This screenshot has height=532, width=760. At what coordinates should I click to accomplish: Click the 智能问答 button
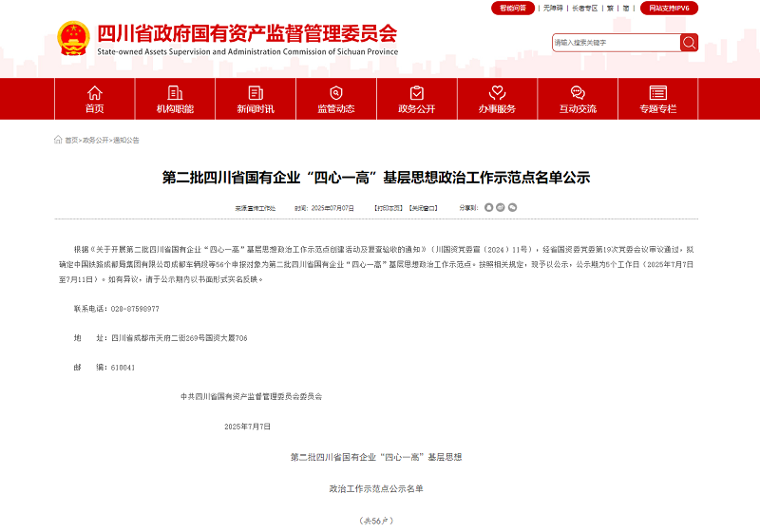pos(512,8)
